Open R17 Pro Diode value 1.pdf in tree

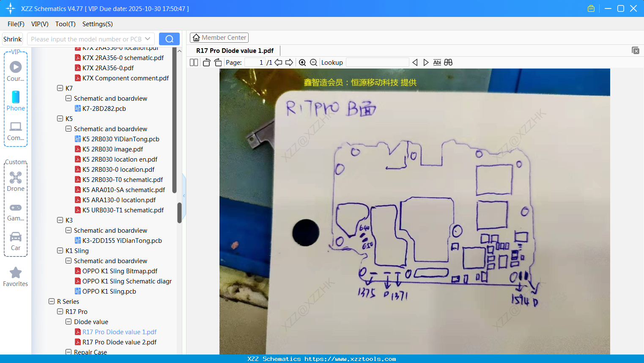119,332
